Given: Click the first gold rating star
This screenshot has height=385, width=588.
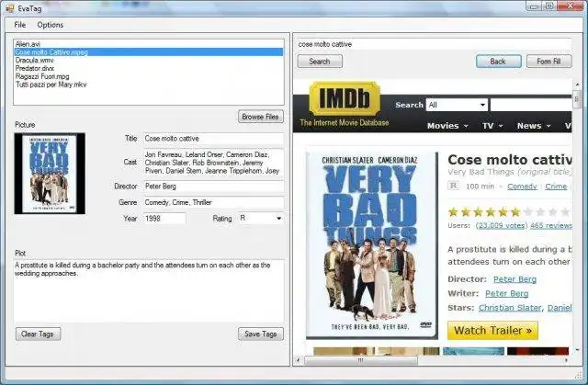Looking at the screenshot, I should pyautogui.click(x=453, y=212).
